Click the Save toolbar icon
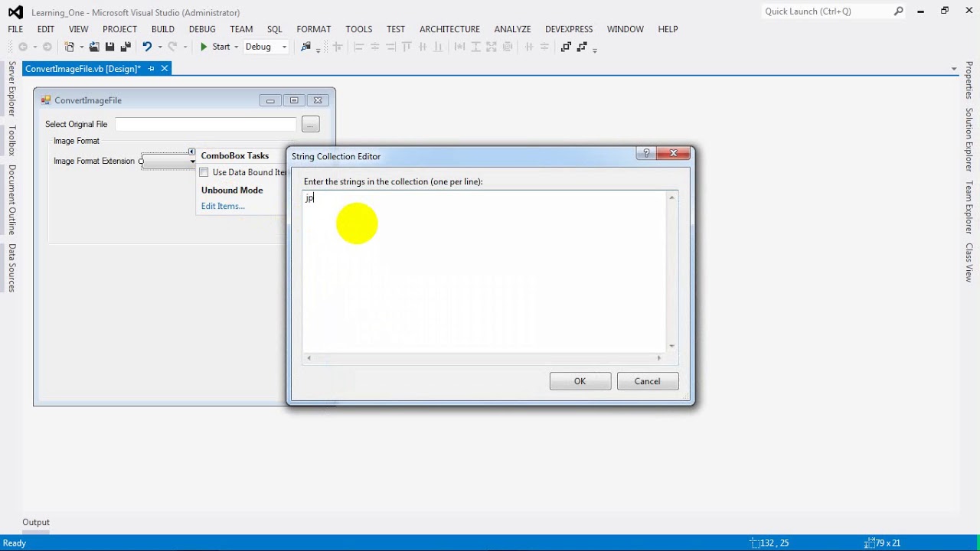980x551 pixels. 110,47
